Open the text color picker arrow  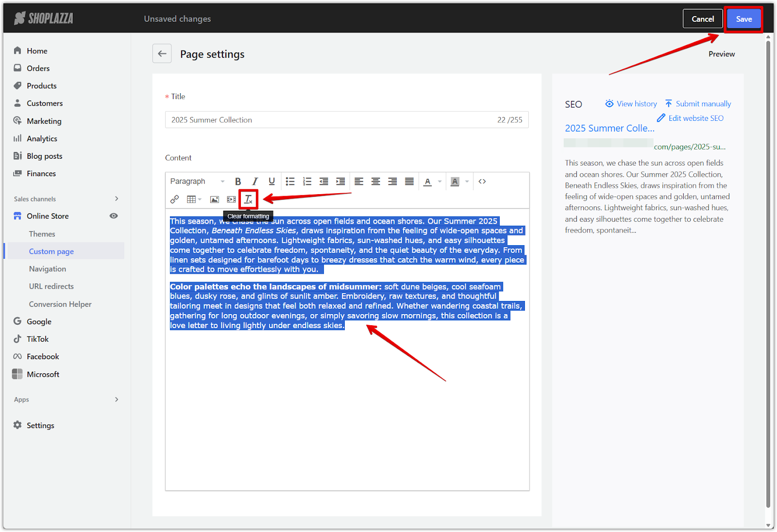point(440,182)
